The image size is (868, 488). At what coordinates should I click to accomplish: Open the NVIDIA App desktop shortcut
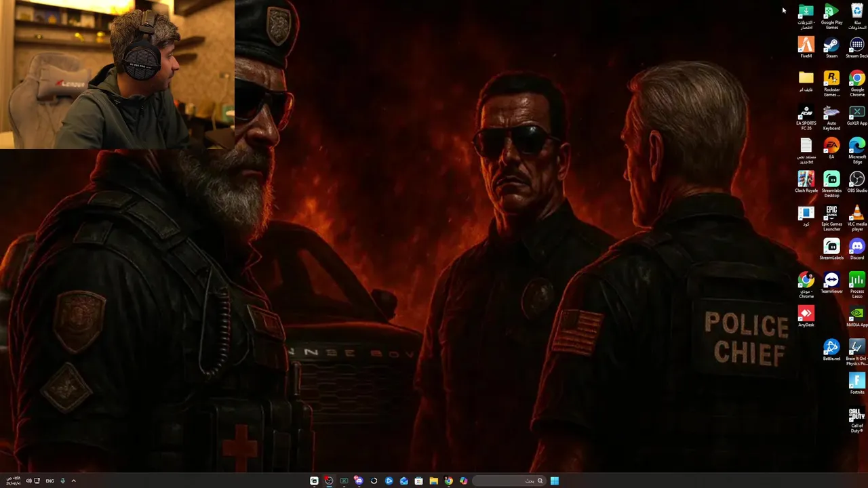click(x=857, y=317)
